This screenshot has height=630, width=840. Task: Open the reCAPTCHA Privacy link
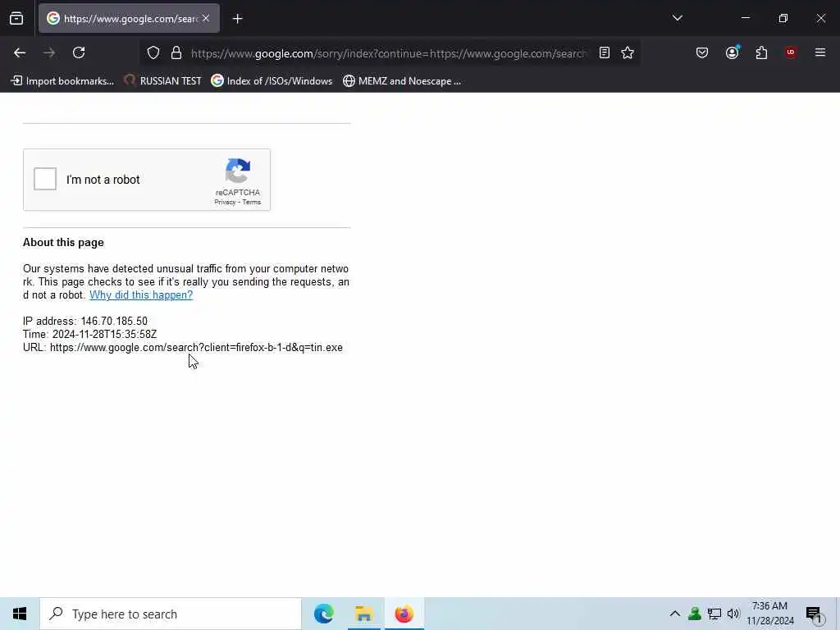coord(225,202)
